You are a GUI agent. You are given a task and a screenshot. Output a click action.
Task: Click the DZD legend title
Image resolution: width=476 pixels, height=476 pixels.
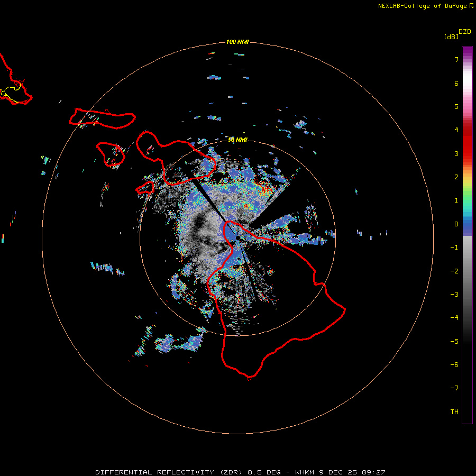(x=465, y=32)
